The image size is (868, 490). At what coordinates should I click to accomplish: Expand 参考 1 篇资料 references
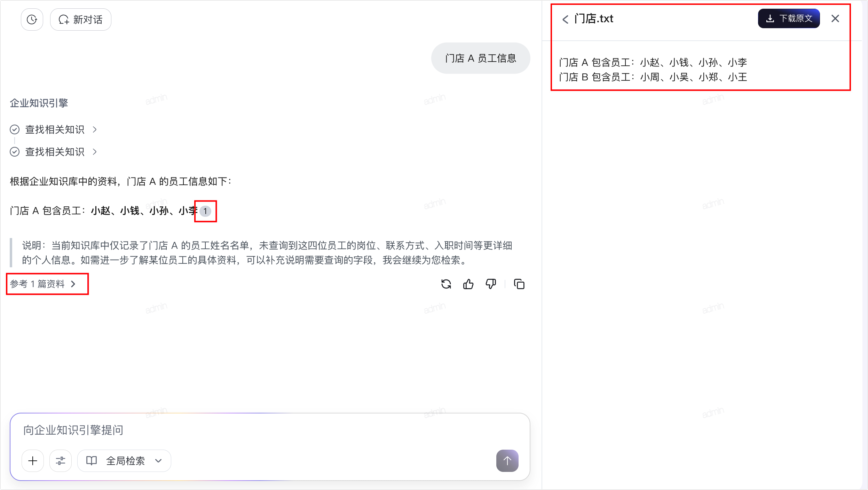point(43,284)
